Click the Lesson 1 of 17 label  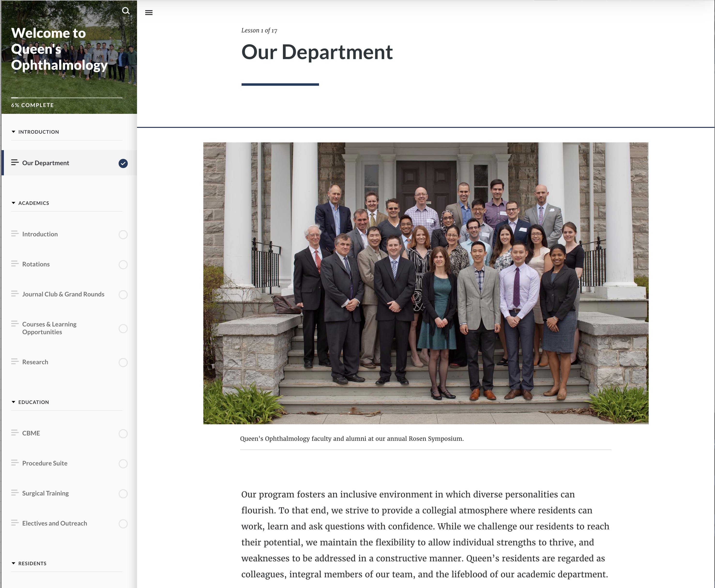tap(259, 31)
